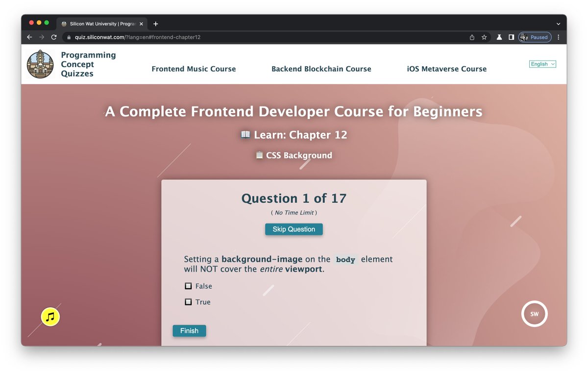Click the body code word in question

(345, 260)
